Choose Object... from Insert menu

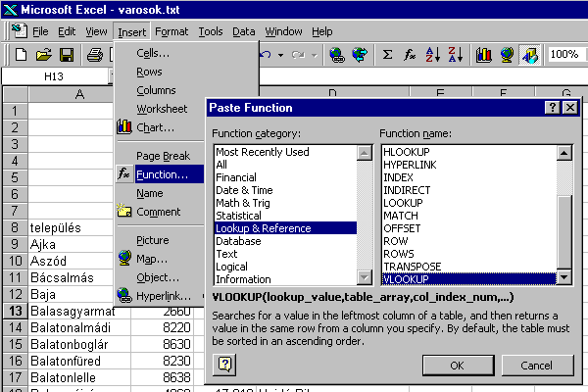tap(160, 277)
